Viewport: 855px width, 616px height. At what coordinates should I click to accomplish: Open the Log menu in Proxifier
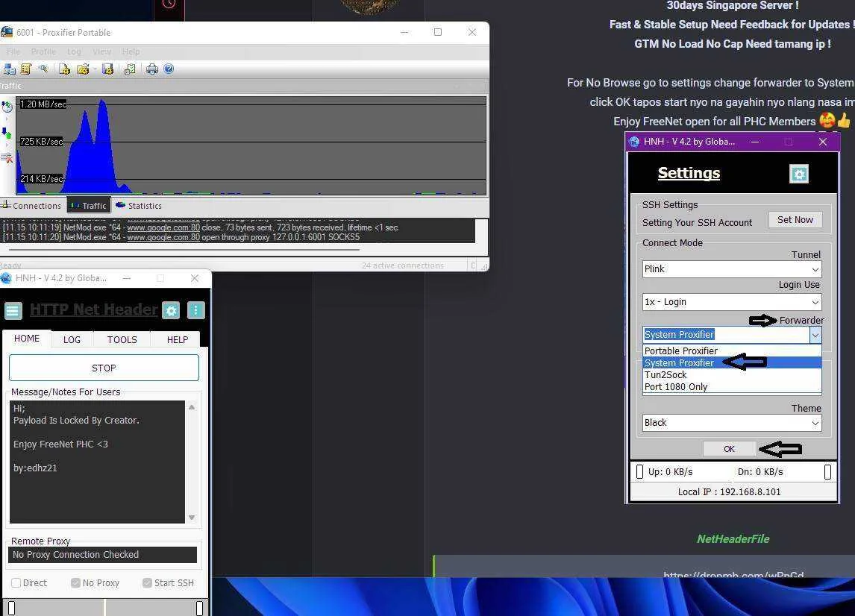(74, 51)
